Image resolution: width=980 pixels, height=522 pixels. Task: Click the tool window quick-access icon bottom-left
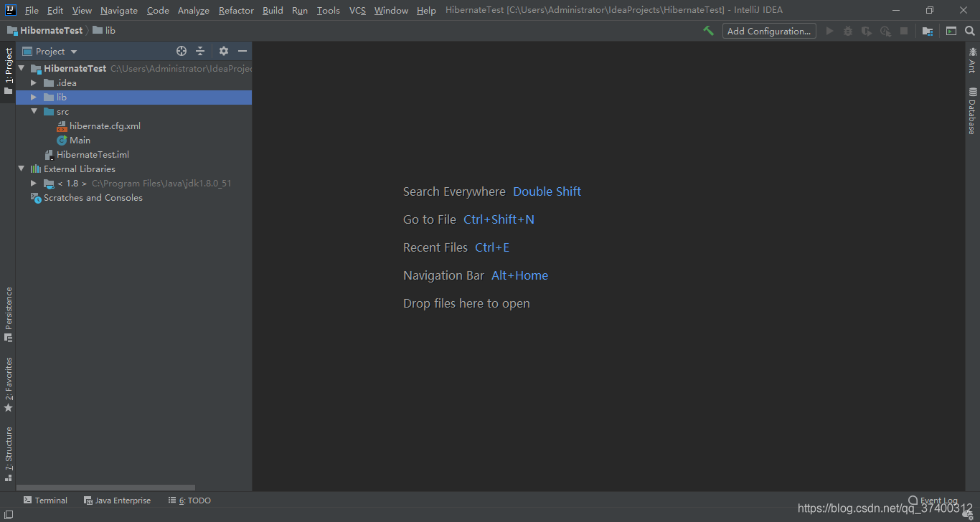pos(8,515)
